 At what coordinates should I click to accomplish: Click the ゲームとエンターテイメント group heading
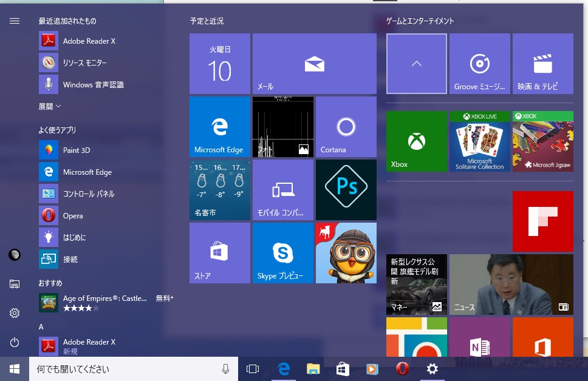click(420, 21)
